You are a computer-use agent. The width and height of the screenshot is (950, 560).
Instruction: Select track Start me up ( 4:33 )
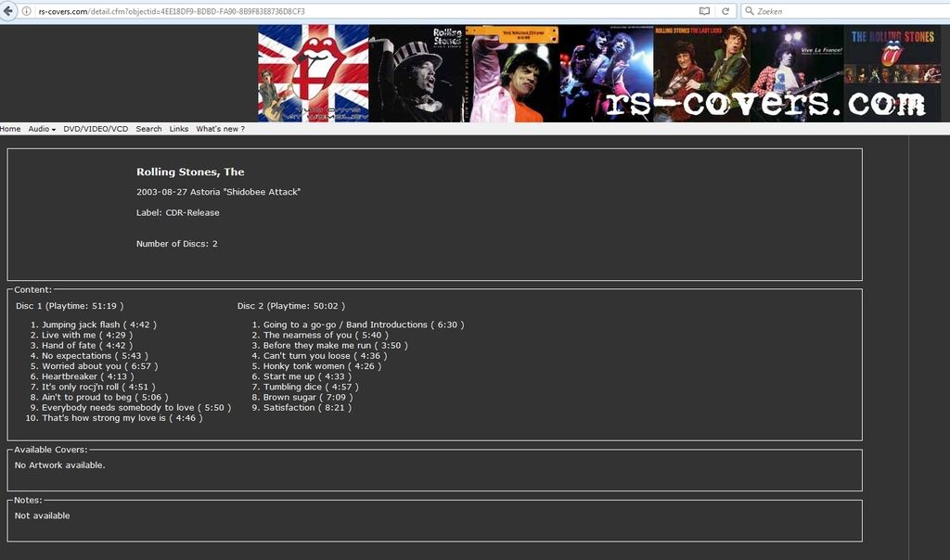tap(307, 376)
